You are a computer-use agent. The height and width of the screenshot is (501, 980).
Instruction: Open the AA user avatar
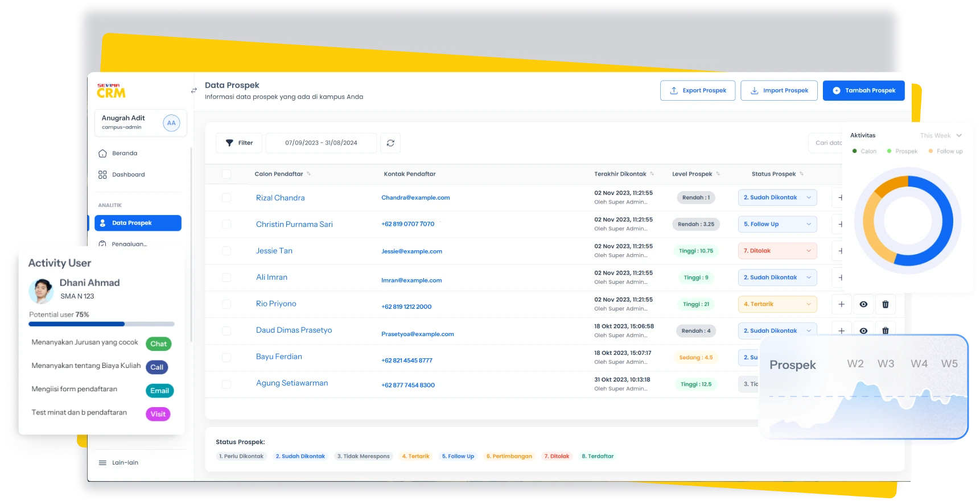(171, 123)
